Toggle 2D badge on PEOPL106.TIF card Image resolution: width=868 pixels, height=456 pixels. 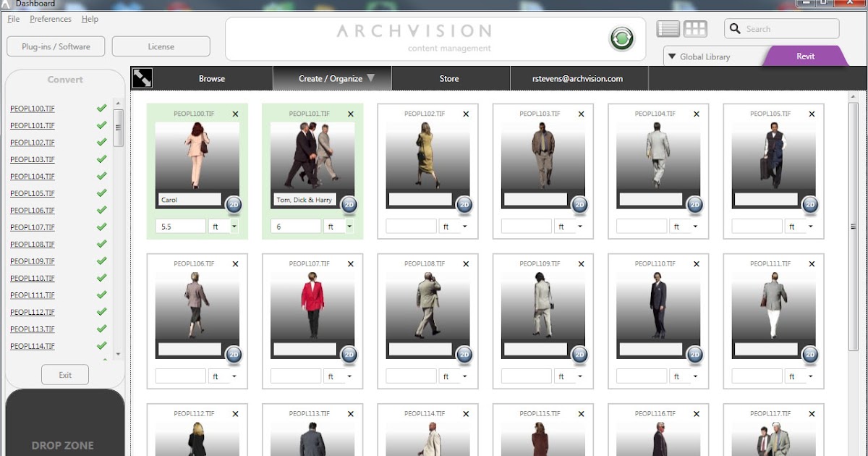234,355
